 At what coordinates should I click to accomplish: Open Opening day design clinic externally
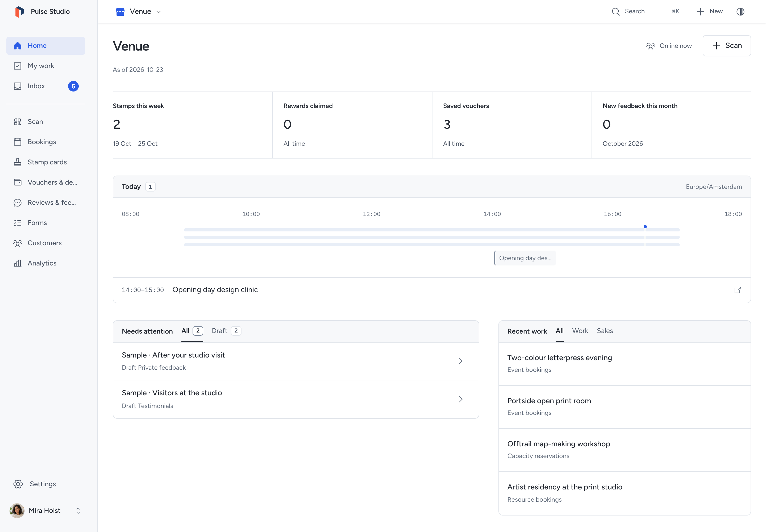pyautogui.click(x=738, y=290)
